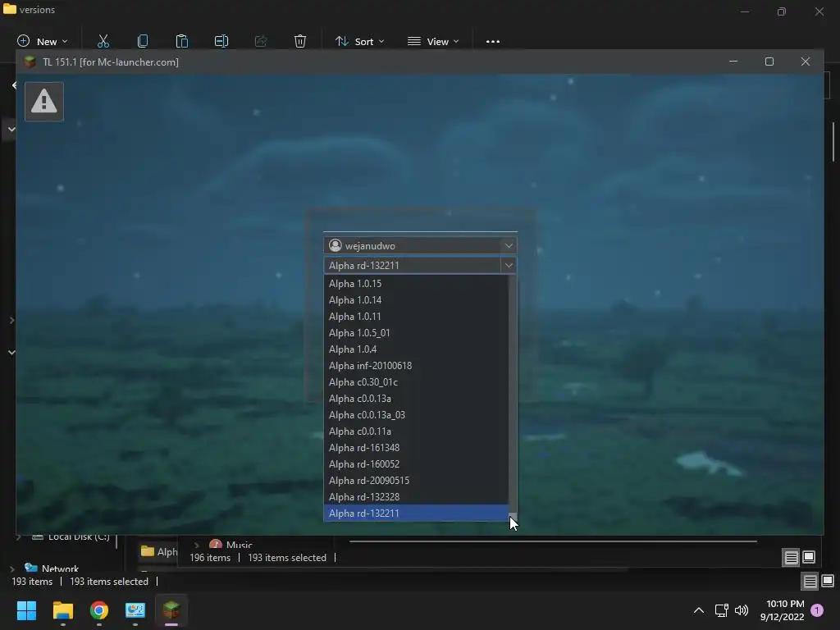
Task: Click the Copy icon in Explorer toolbar
Action: [x=143, y=41]
